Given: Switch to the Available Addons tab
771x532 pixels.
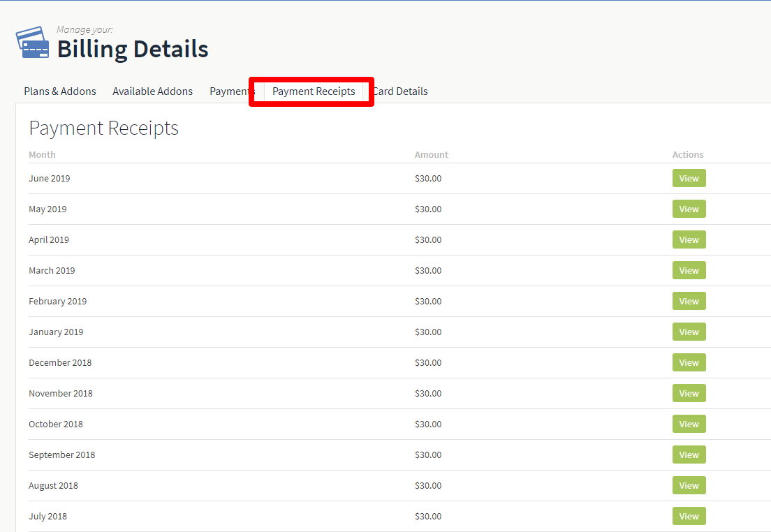Looking at the screenshot, I should tap(152, 91).
